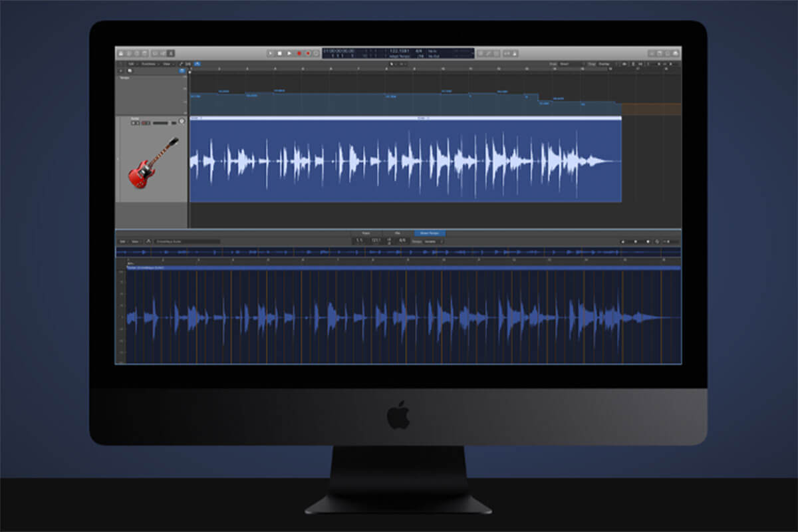Toggle Count-in button
Image resolution: width=798 pixels, height=532 pixels.
point(507,53)
